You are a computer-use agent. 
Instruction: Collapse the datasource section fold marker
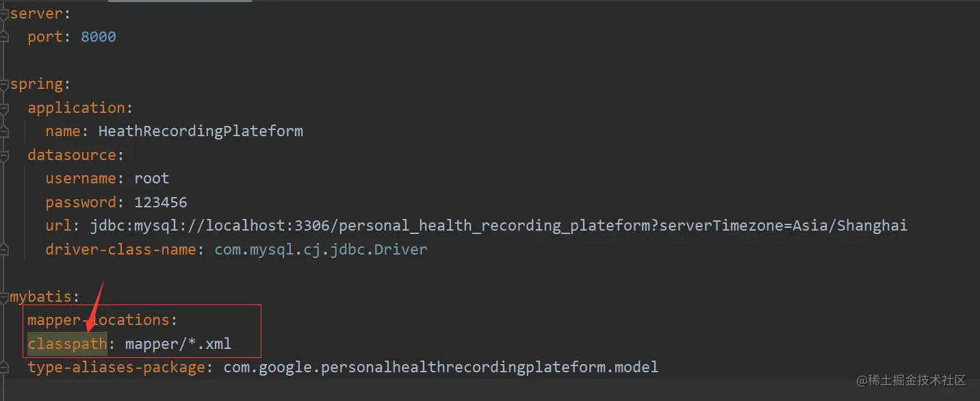pyautogui.click(x=4, y=155)
